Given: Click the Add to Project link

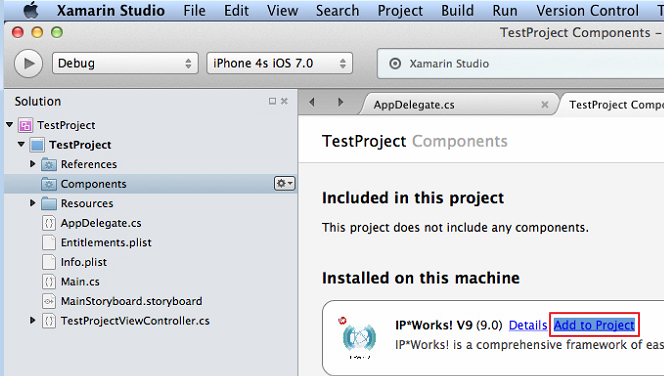Looking at the screenshot, I should [x=594, y=325].
